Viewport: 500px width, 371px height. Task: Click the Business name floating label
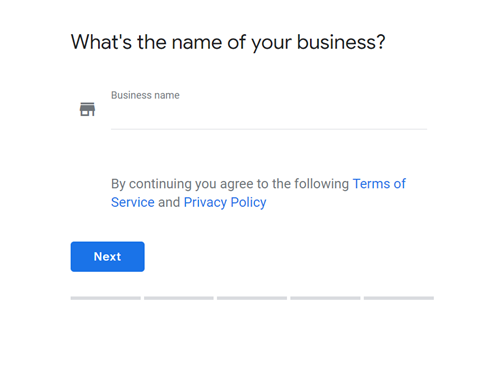pyautogui.click(x=145, y=95)
